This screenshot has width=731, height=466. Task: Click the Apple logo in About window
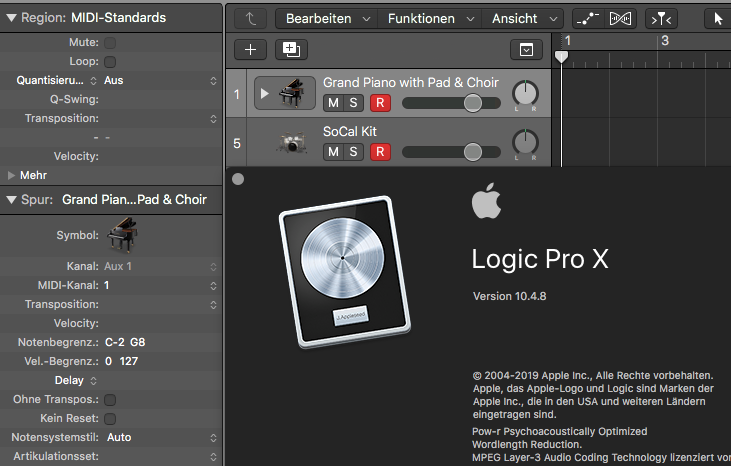[x=486, y=201]
